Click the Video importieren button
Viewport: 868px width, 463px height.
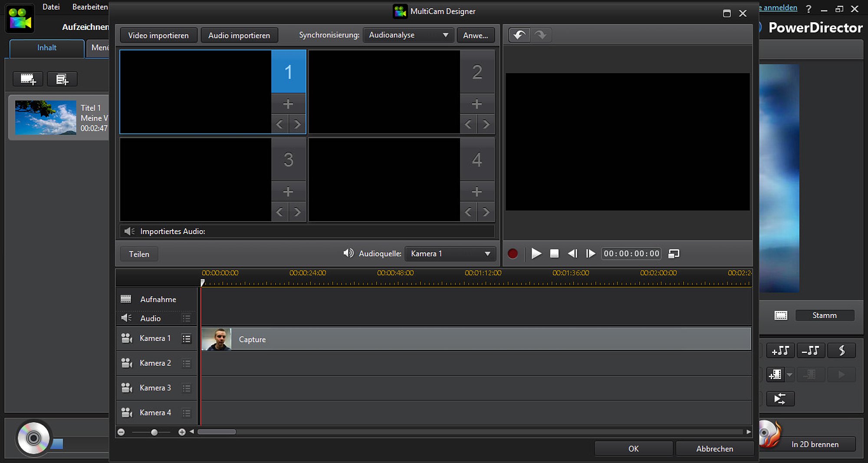click(158, 36)
